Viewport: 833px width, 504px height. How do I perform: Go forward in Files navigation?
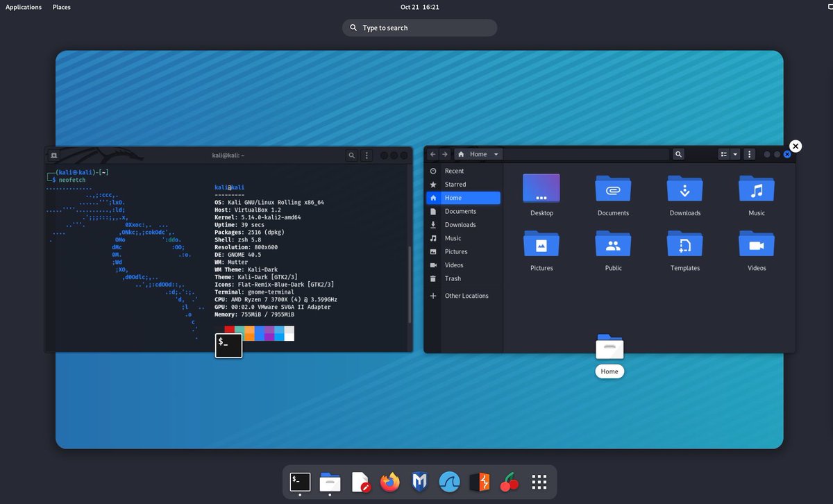(x=445, y=154)
